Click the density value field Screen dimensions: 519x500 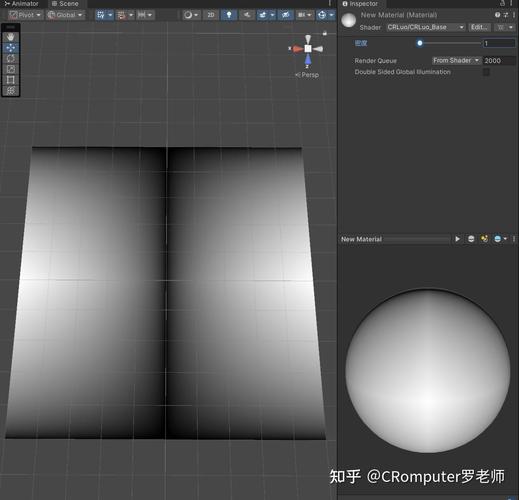click(x=499, y=43)
